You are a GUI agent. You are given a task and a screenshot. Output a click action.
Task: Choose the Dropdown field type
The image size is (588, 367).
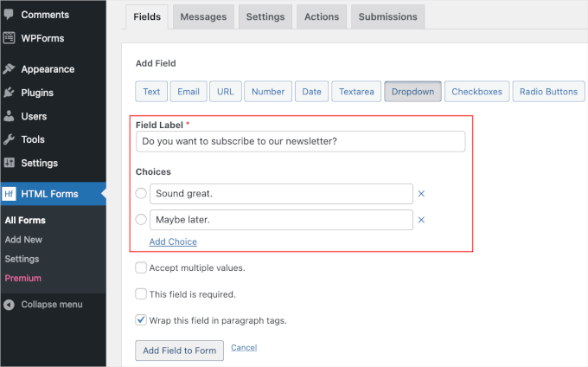[x=412, y=92]
